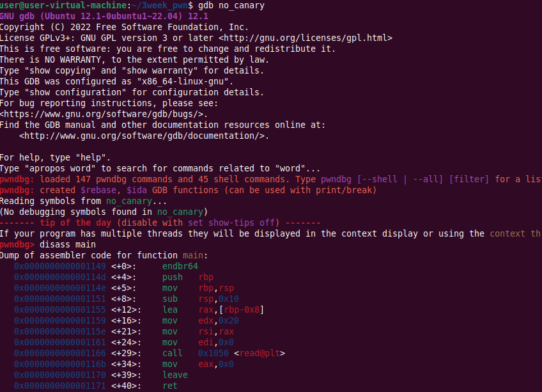Click the 'show configuration' details line

click(x=132, y=92)
